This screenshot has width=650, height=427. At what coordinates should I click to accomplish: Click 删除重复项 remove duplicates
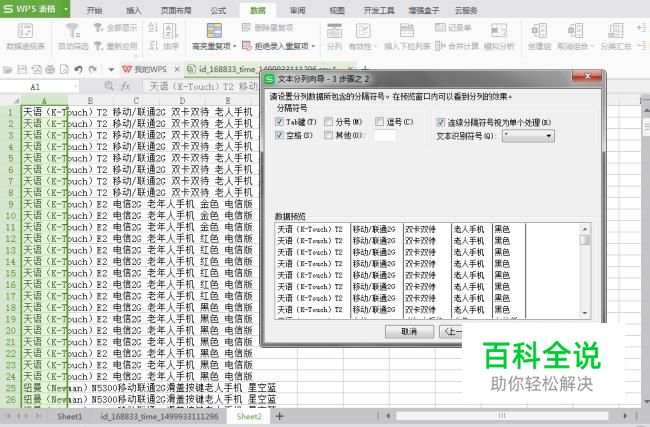(x=267, y=28)
